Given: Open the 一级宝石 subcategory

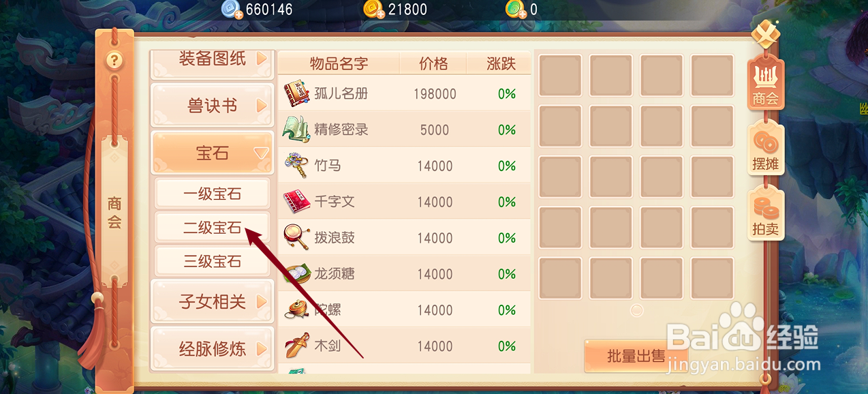Looking at the screenshot, I should click(212, 194).
